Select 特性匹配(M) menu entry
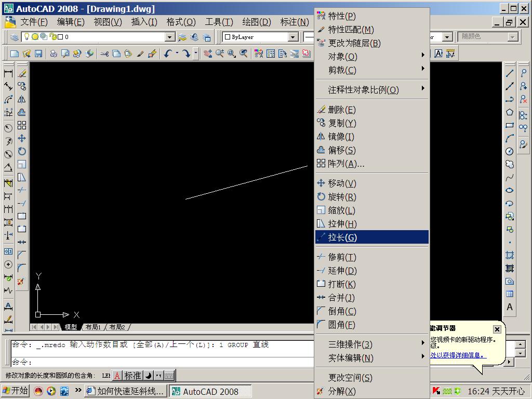The height and width of the screenshot is (399, 532). pyautogui.click(x=372, y=30)
